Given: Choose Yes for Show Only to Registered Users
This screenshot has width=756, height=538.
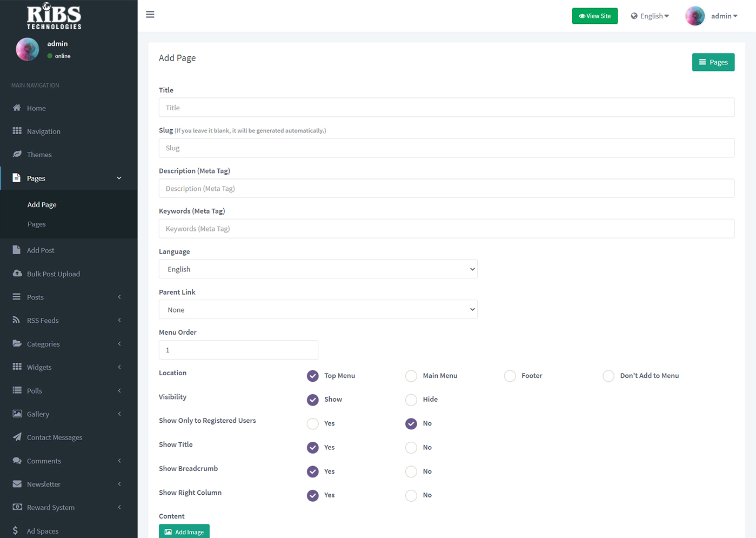Looking at the screenshot, I should (313, 423).
